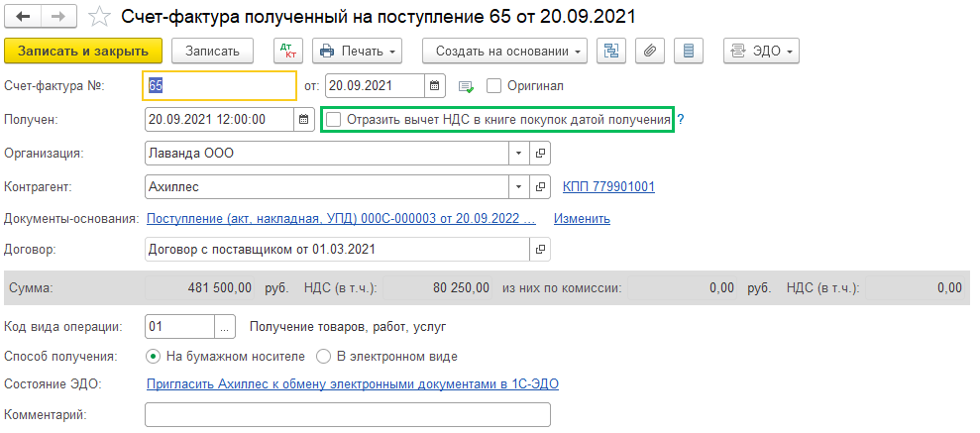Expand the Контрагент dropdown list
The height and width of the screenshot is (433, 980).
[519, 187]
